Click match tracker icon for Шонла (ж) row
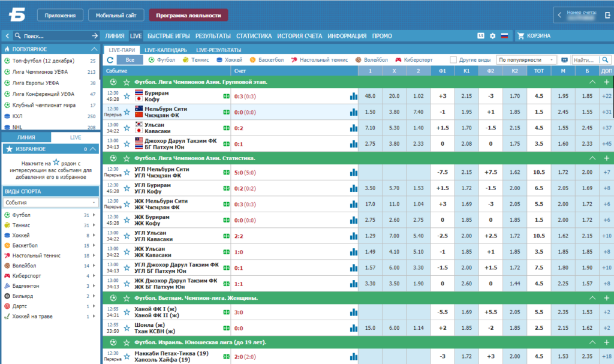 (226, 329)
